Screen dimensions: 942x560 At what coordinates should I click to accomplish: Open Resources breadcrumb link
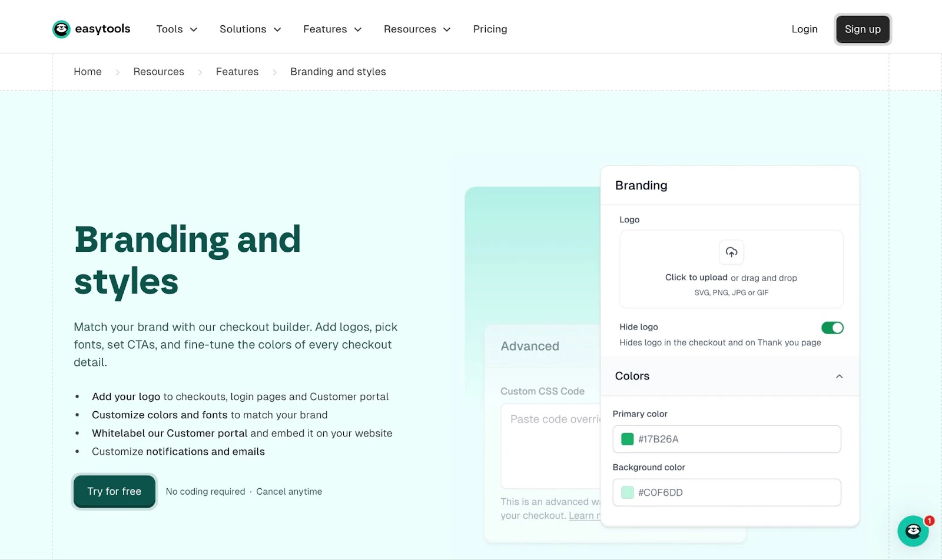[158, 72]
